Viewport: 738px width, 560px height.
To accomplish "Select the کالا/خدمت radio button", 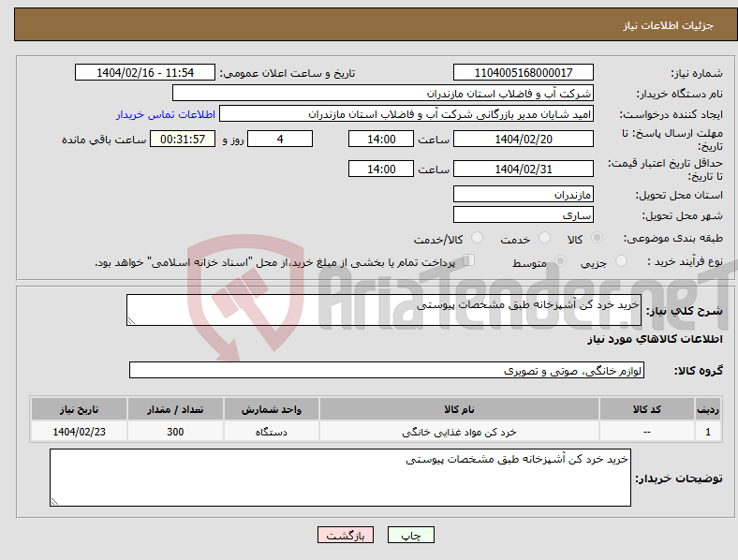I will click(478, 238).
